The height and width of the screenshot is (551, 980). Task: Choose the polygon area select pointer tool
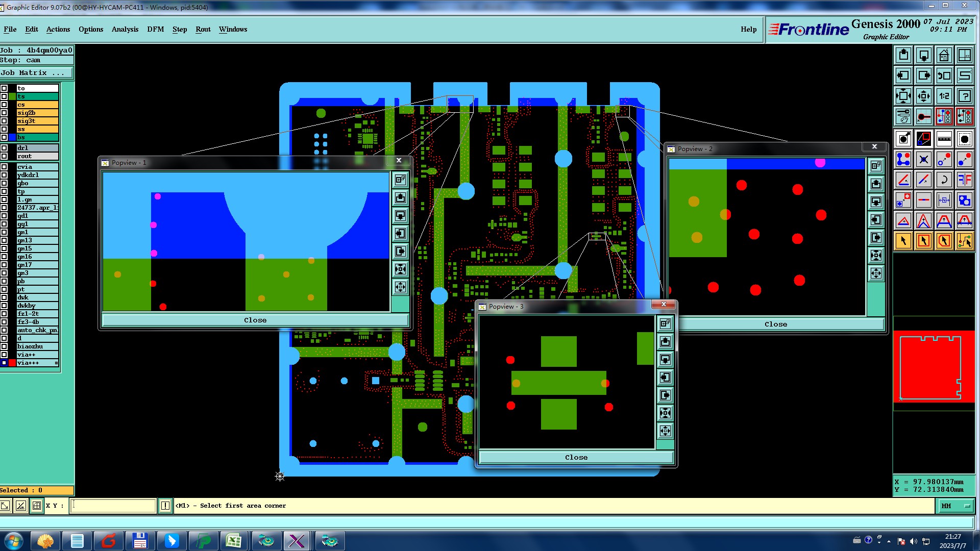[944, 241]
